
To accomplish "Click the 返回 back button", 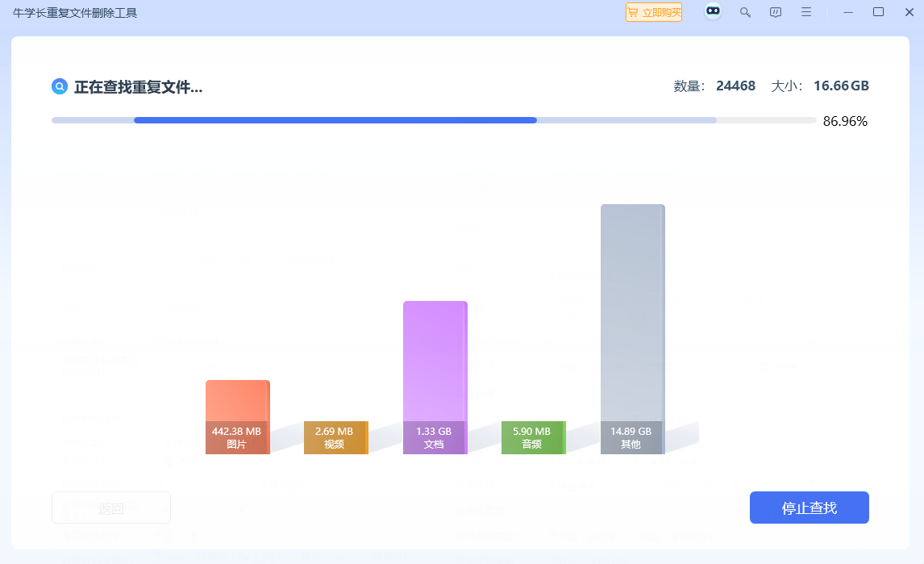I will (111, 508).
